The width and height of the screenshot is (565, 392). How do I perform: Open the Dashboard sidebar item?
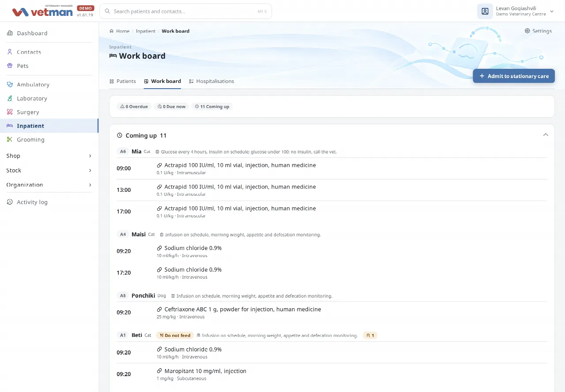point(49,33)
